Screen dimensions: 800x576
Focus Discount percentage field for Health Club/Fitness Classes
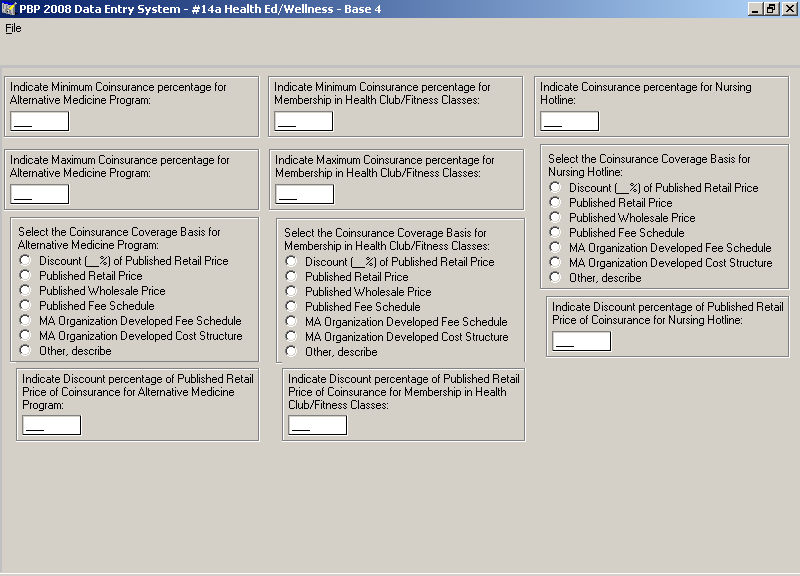click(317, 425)
